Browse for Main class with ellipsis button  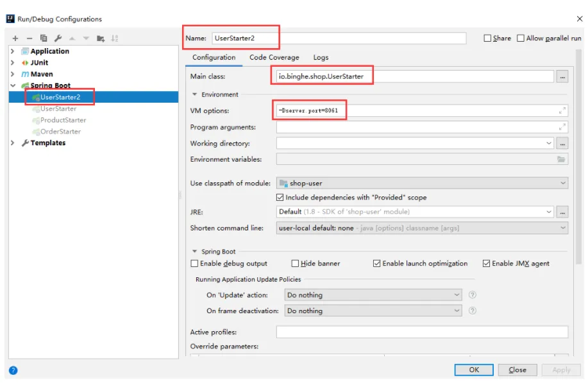(x=562, y=76)
